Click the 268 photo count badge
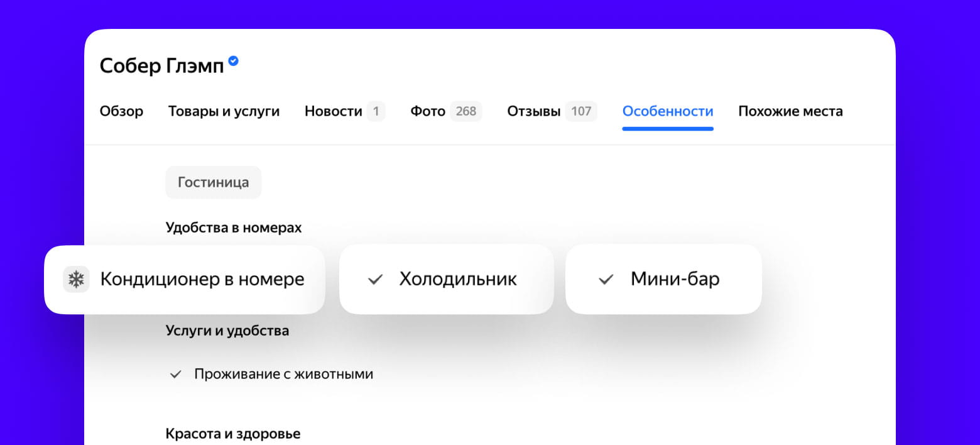Image resolution: width=980 pixels, height=445 pixels. point(465,111)
